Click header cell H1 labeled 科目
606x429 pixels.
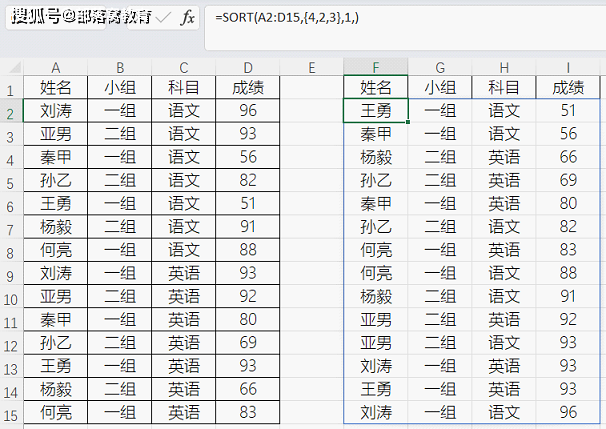[x=504, y=88]
